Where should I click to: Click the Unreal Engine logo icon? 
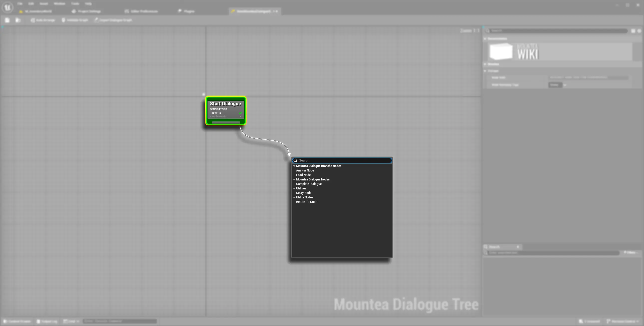[7, 7]
